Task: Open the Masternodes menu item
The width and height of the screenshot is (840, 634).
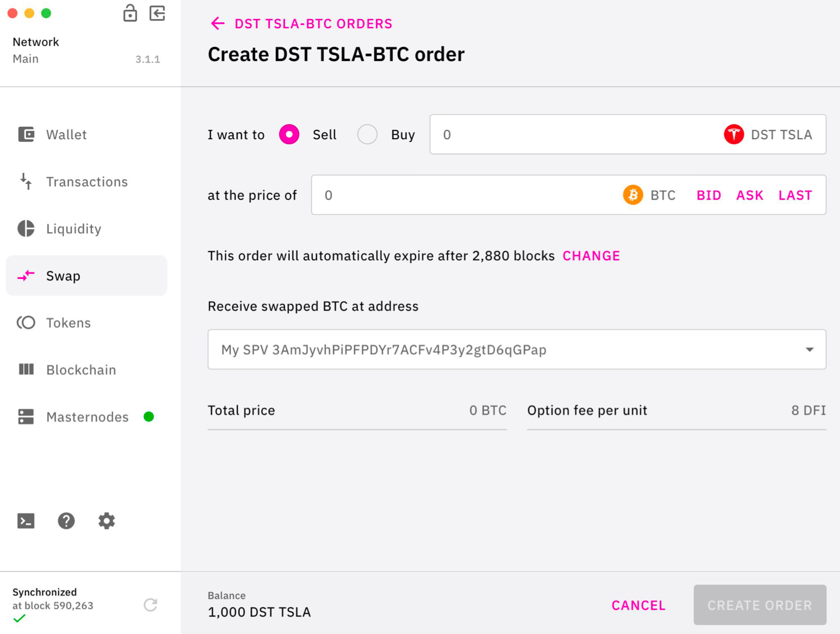Action: coord(87,417)
